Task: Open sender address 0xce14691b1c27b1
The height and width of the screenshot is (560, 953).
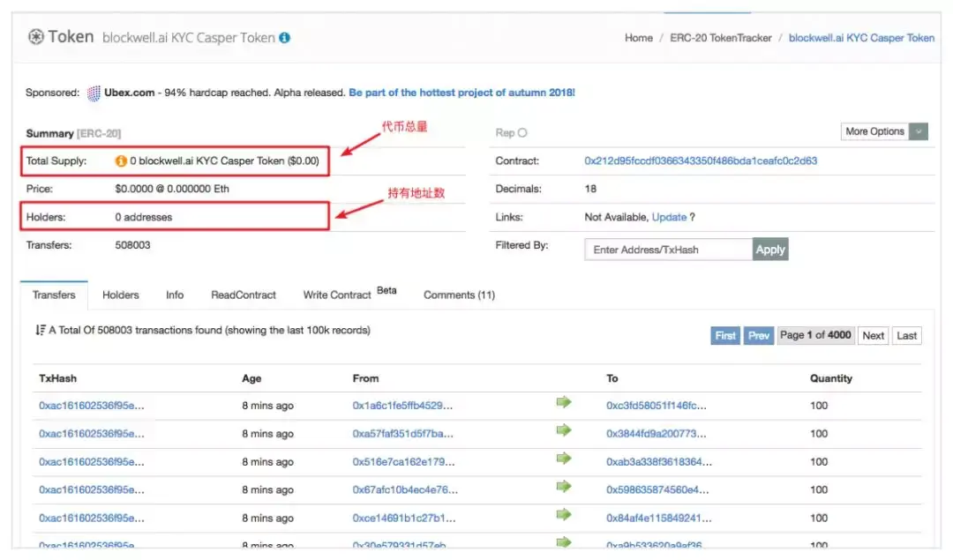Action: coord(404,518)
